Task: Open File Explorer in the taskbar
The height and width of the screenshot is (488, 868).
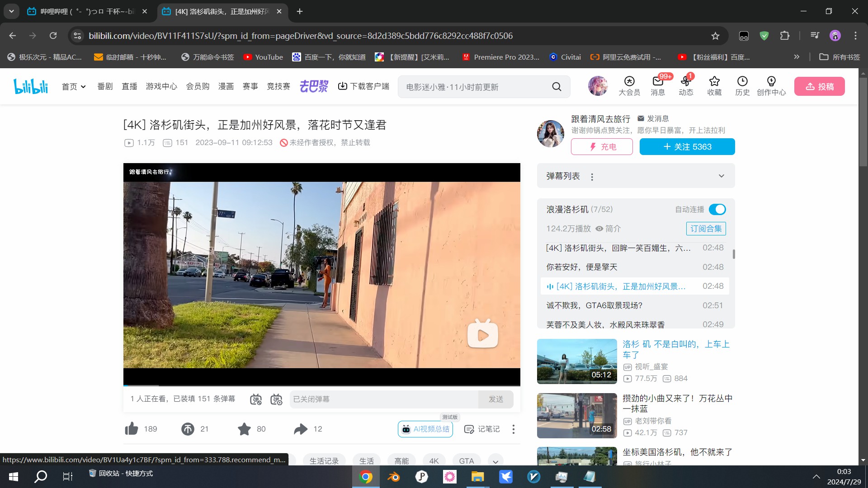Action: point(478,477)
